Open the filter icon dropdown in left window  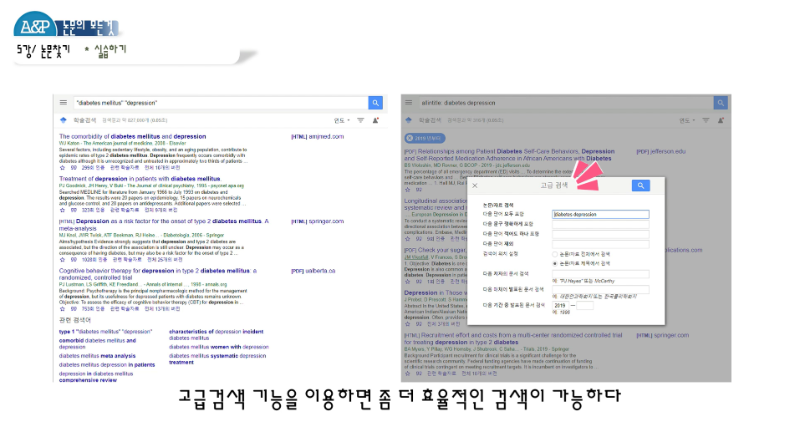(x=358, y=120)
